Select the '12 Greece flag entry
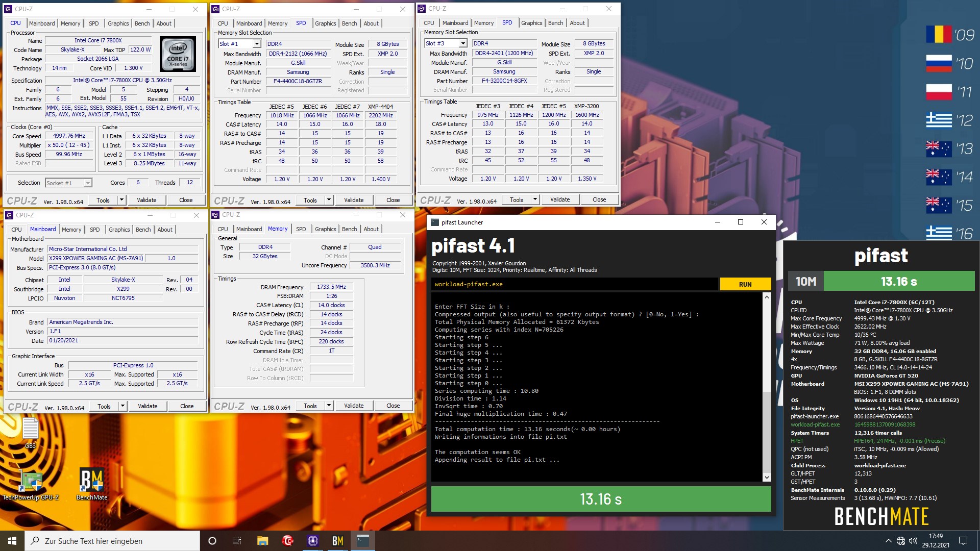This screenshot has width=980, height=551. coord(950,120)
